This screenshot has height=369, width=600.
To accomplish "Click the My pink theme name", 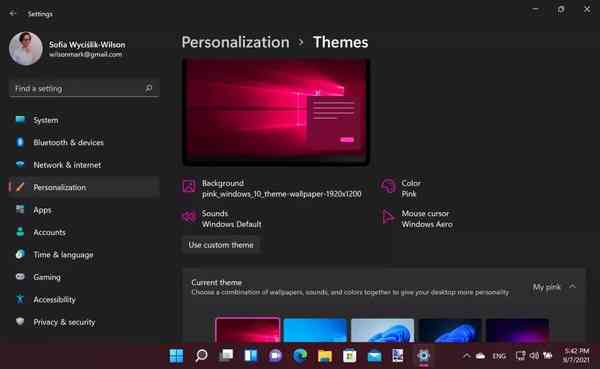I will [546, 287].
